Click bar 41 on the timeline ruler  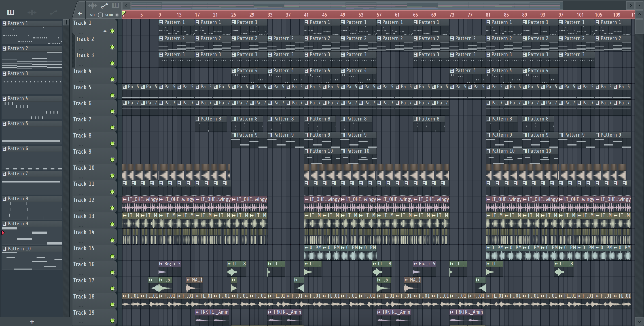tap(306, 15)
